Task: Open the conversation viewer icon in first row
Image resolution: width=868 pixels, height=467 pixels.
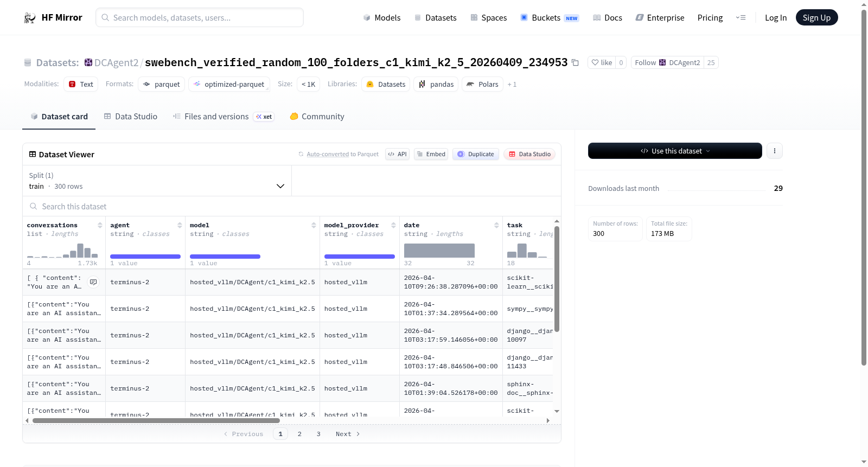Action: tap(93, 282)
